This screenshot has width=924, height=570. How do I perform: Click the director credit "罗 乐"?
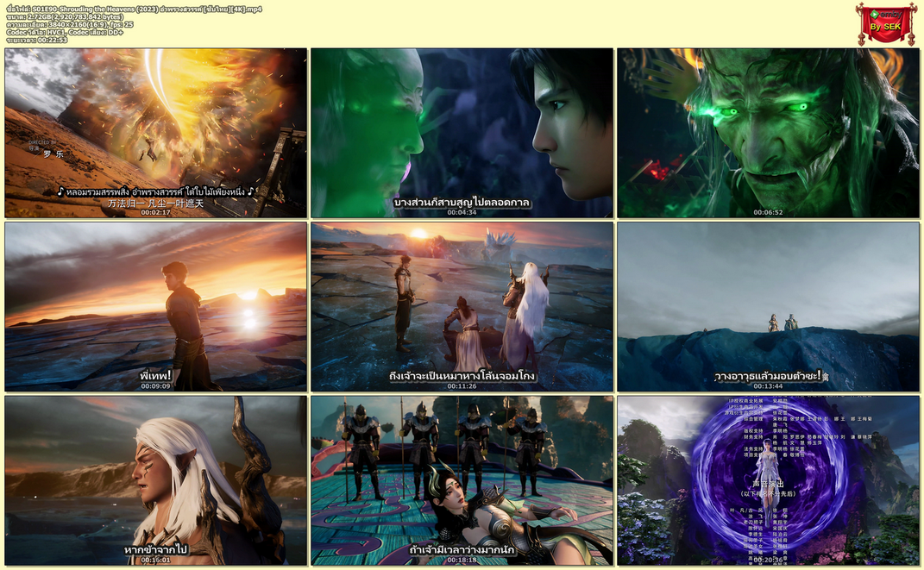click(x=53, y=154)
